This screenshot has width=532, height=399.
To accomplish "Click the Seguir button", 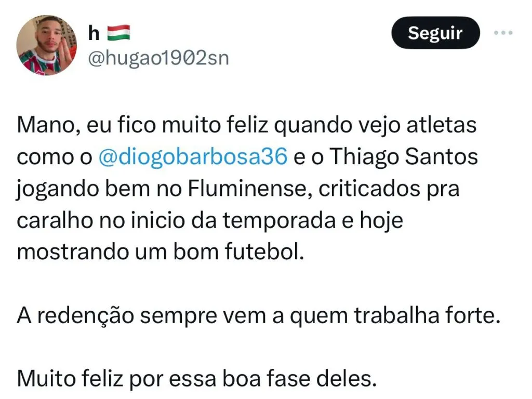I will (435, 33).
